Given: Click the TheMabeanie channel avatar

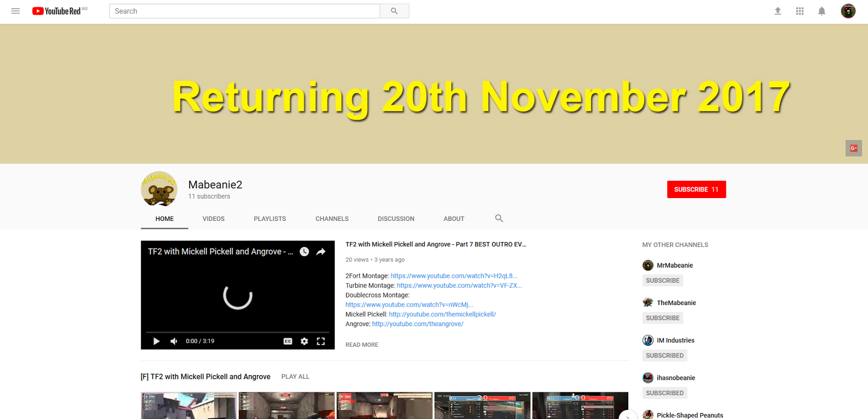Looking at the screenshot, I should pos(648,303).
